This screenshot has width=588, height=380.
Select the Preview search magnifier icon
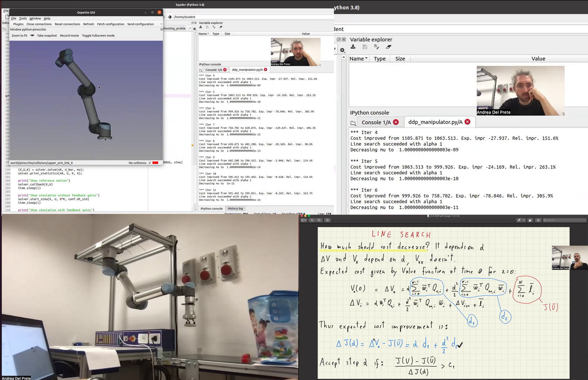(x=545, y=220)
